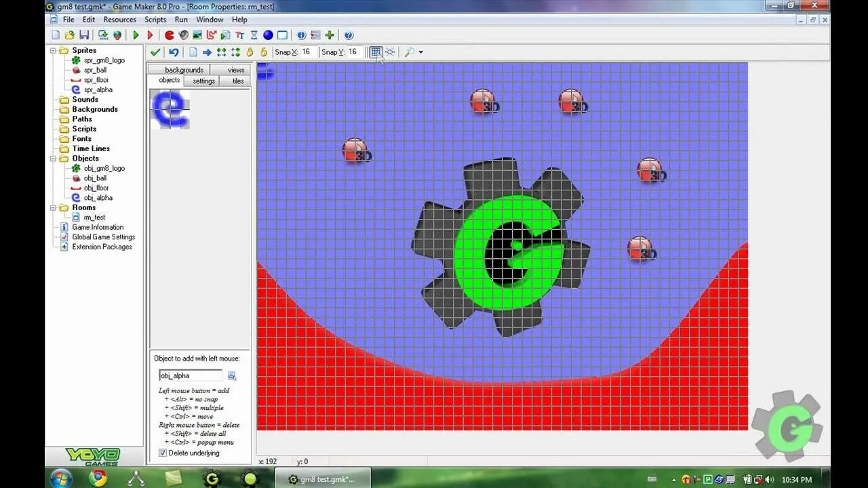Toggle isometric grid button
Viewport: 868px width, 488px height.
click(390, 52)
